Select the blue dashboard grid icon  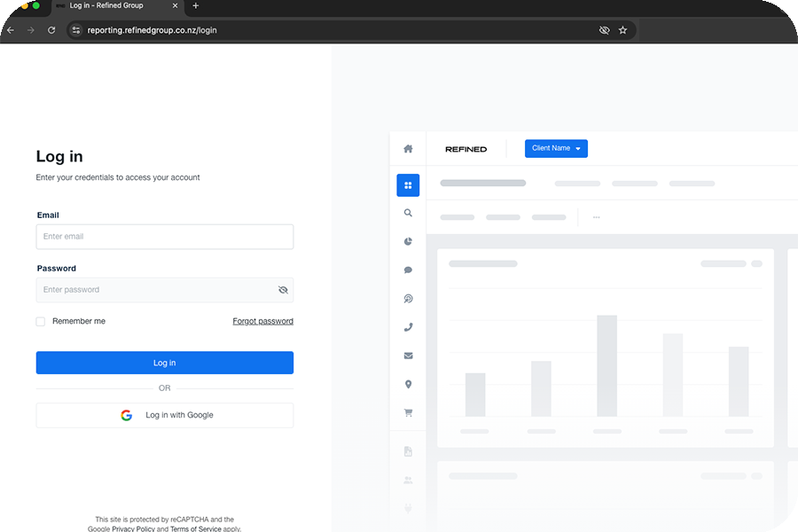tap(408, 185)
